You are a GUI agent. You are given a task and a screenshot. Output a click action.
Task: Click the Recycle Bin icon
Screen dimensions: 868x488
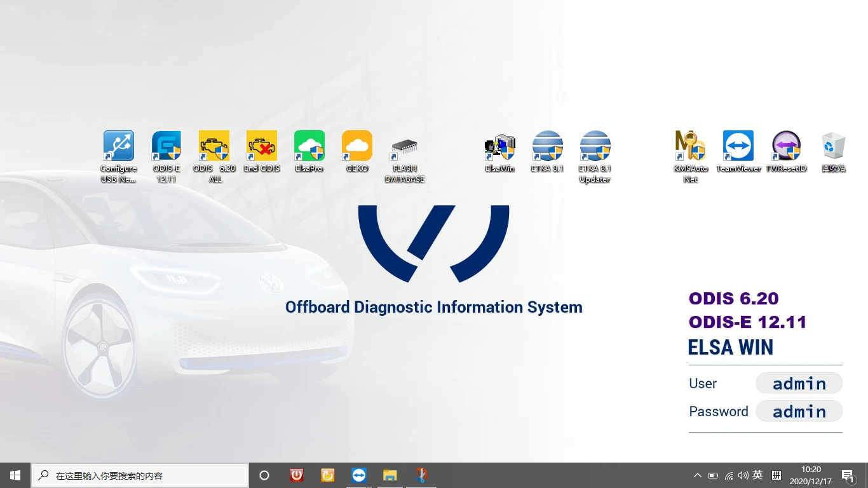click(x=834, y=151)
